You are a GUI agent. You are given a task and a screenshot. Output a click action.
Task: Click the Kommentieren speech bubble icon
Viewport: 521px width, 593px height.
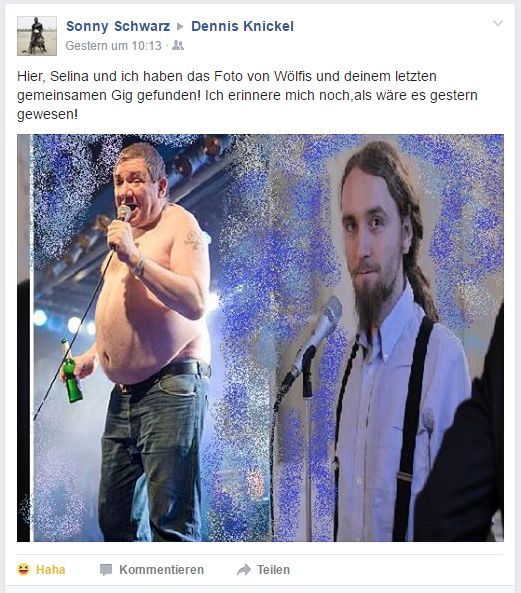pyautogui.click(x=106, y=570)
